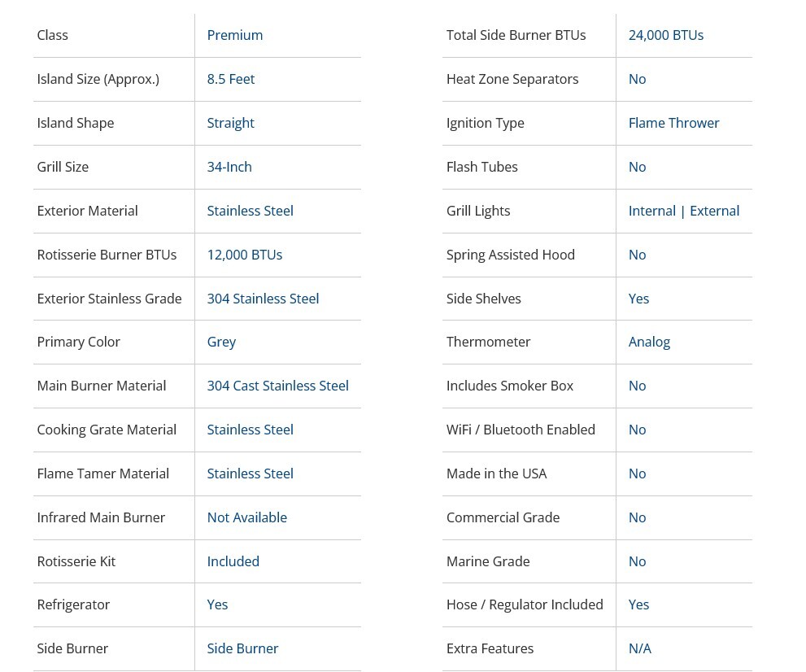Open the 304 Cast Stainless Steel link
Viewport: 806px width, 672px height.
[x=277, y=386]
